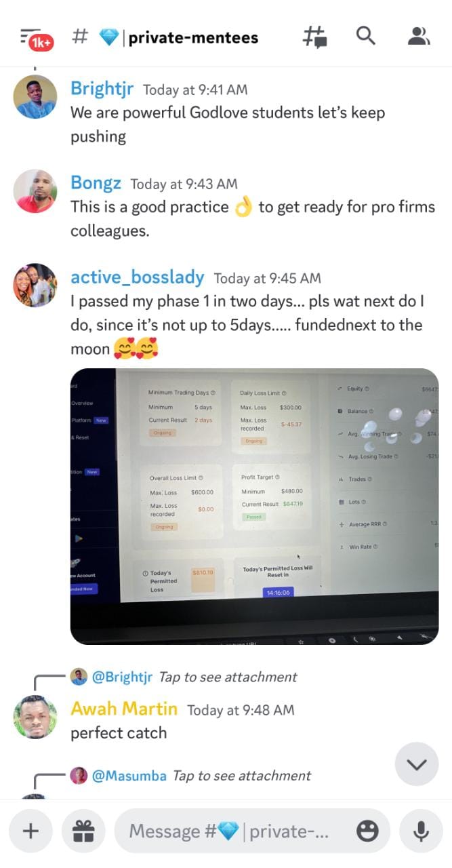Open active_bosslady's profile avatar

point(35,285)
